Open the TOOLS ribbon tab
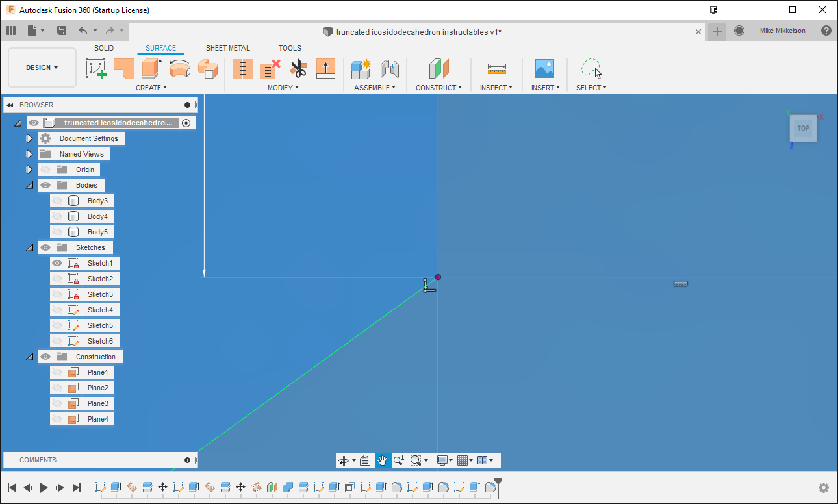The height and width of the screenshot is (504, 838). click(x=290, y=48)
